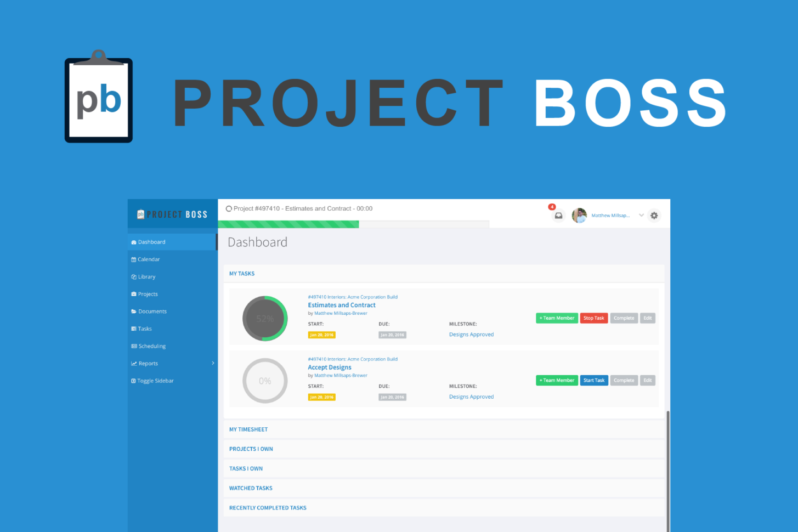Open the Calendar from the sidebar
Image resolution: width=798 pixels, height=532 pixels.
click(149, 259)
